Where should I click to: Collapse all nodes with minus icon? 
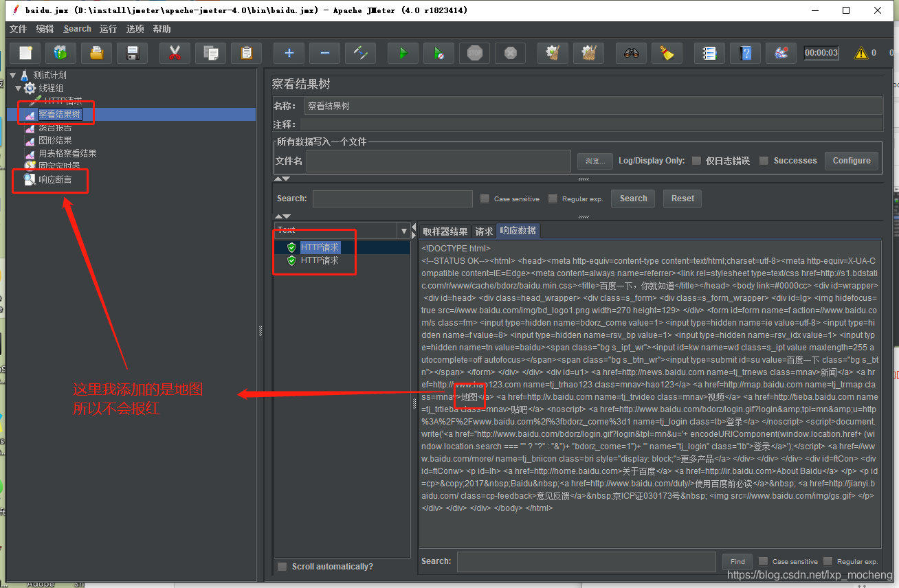coord(325,53)
